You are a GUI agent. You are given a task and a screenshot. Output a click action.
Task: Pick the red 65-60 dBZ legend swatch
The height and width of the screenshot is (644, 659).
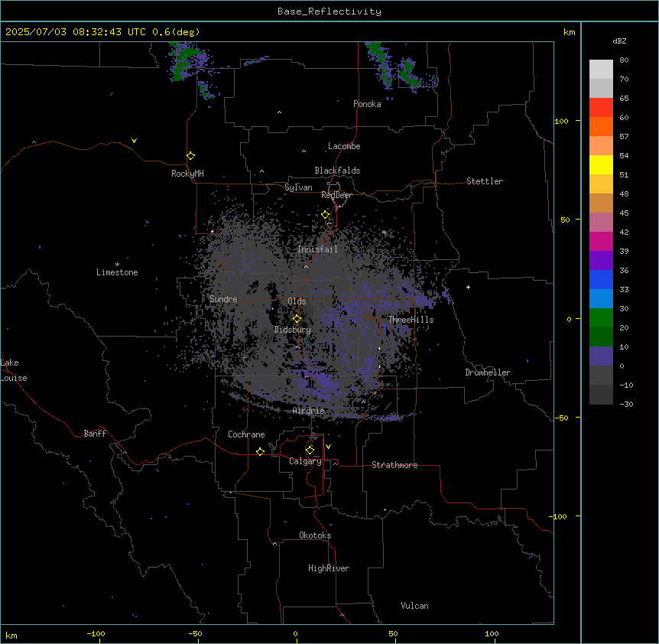coord(601,108)
